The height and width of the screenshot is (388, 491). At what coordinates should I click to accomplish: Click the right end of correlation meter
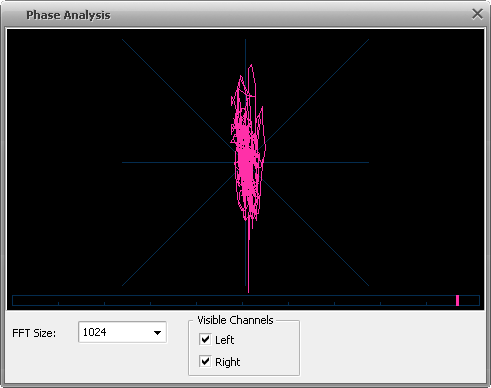(x=479, y=300)
